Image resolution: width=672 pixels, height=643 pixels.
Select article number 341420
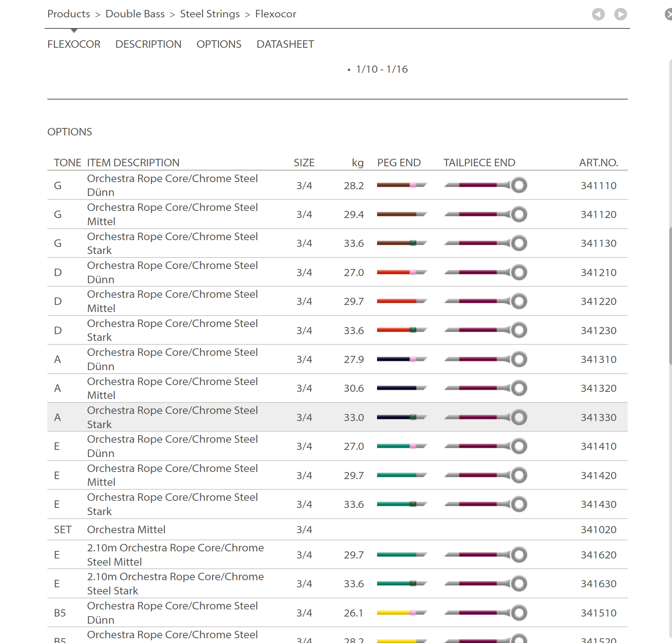click(599, 476)
